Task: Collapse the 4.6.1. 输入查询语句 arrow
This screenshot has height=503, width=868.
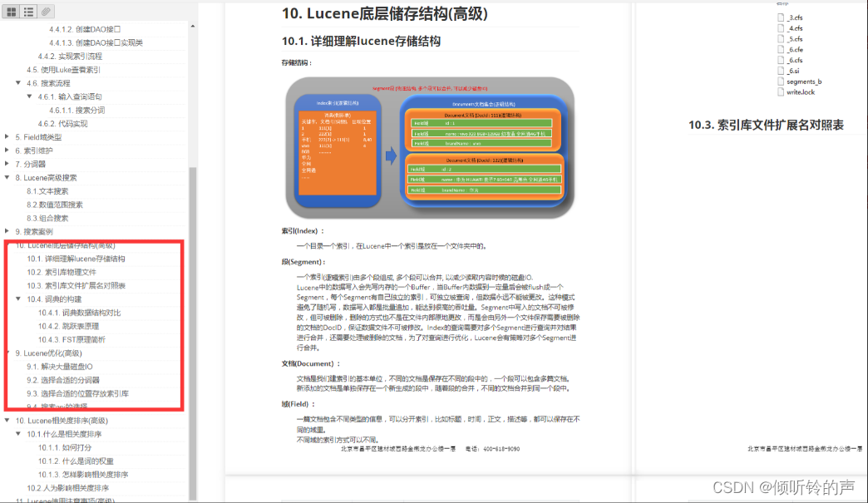Action: pyautogui.click(x=29, y=96)
